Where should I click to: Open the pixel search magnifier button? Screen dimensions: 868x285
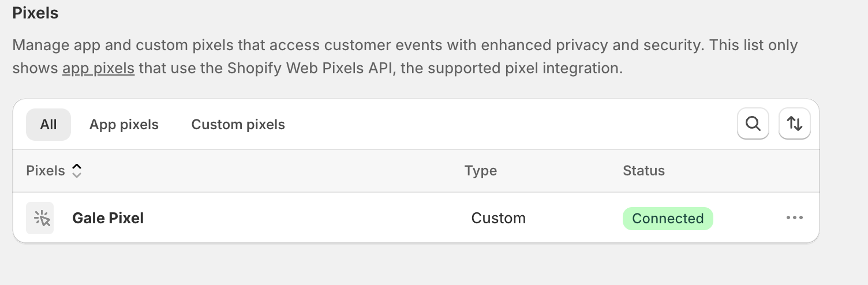(753, 124)
